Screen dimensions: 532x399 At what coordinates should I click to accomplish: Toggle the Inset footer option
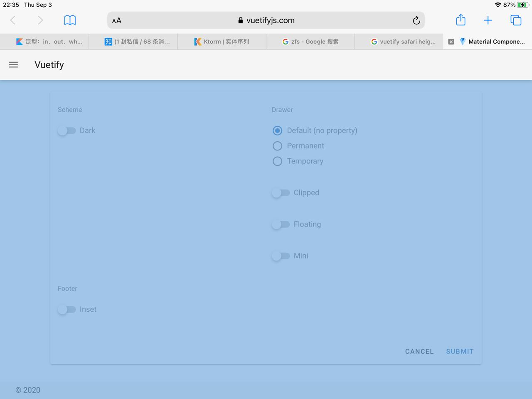click(x=66, y=309)
